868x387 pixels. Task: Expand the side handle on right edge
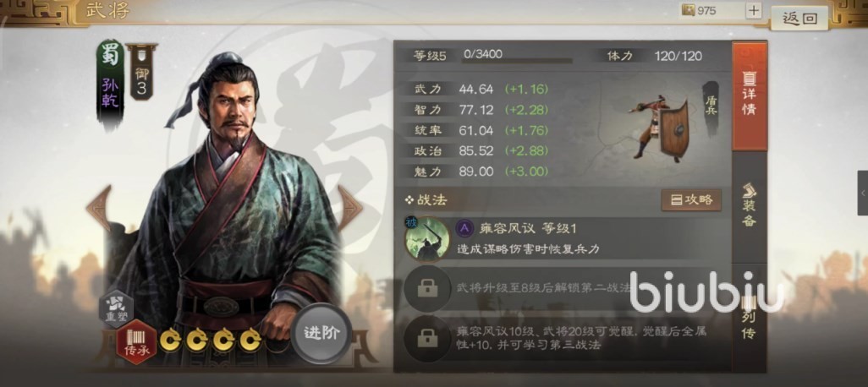coord(862,193)
